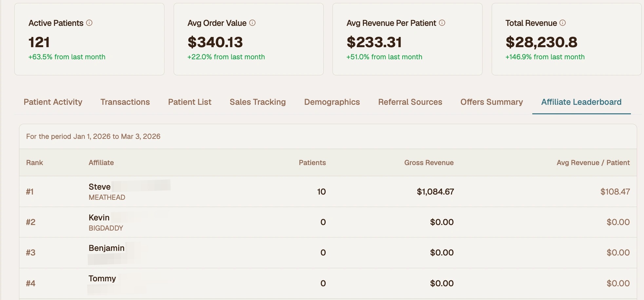Select the Patient List tab
The height and width of the screenshot is (300, 644).
coord(190,102)
